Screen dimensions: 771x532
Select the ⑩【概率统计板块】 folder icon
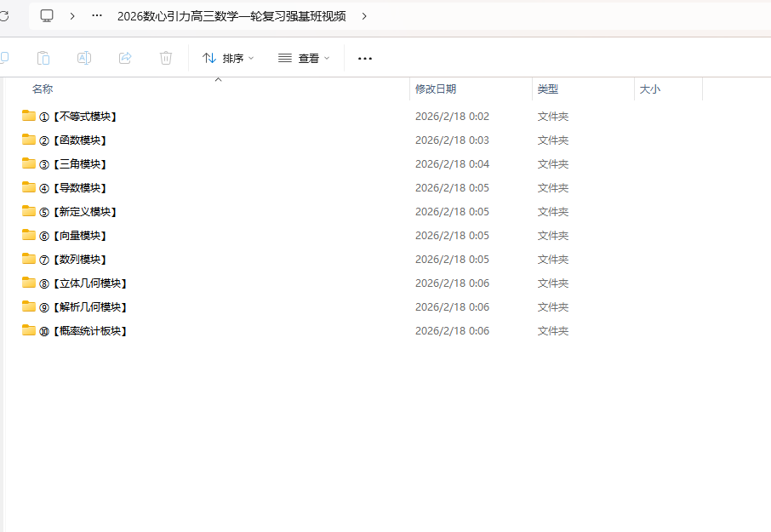coord(29,330)
